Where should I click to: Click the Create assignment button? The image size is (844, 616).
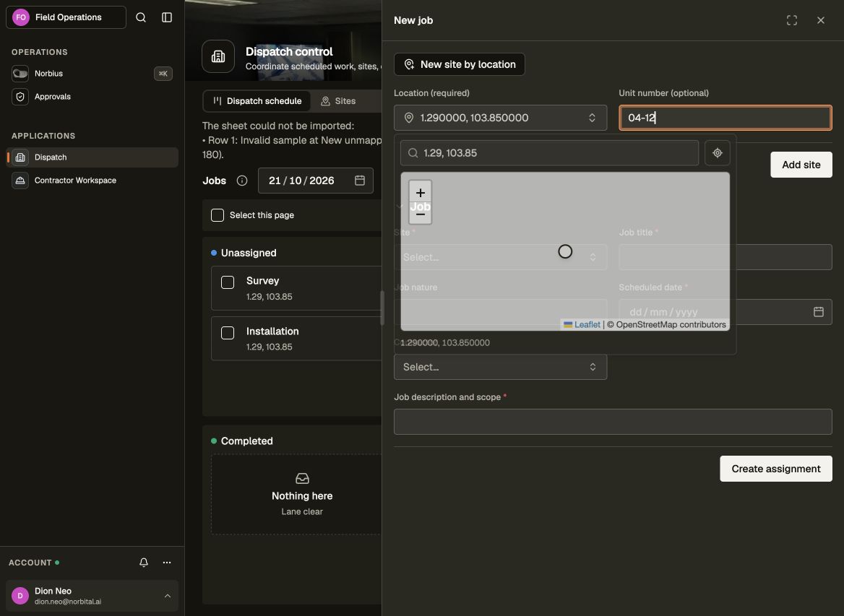click(x=775, y=469)
